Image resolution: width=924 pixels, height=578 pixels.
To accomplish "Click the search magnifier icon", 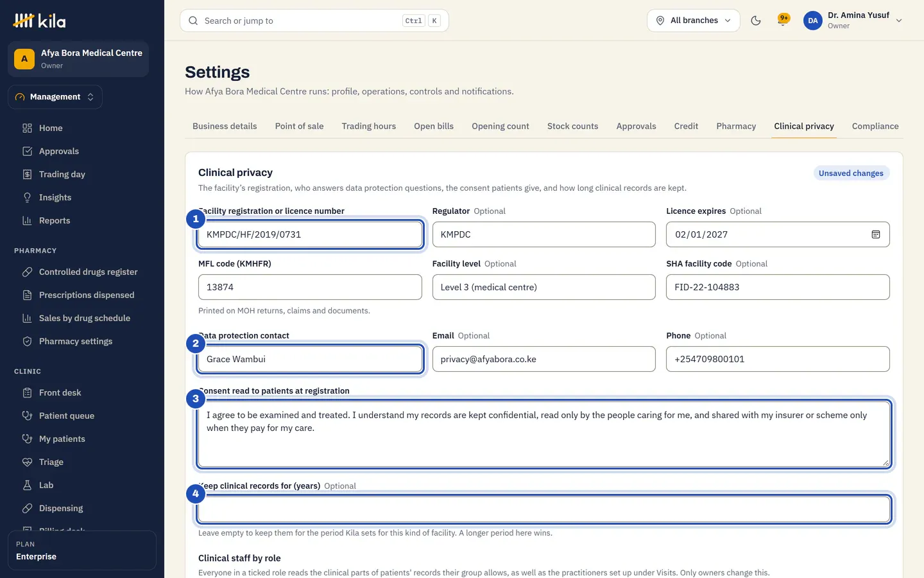I will point(193,21).
